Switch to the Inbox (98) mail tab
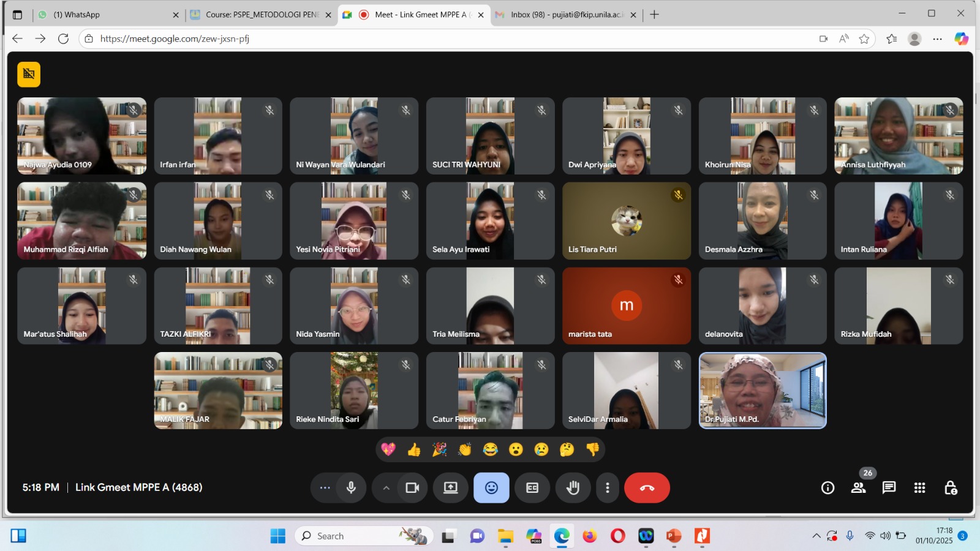This screenshot has width=980, height=551. [563, 15]
